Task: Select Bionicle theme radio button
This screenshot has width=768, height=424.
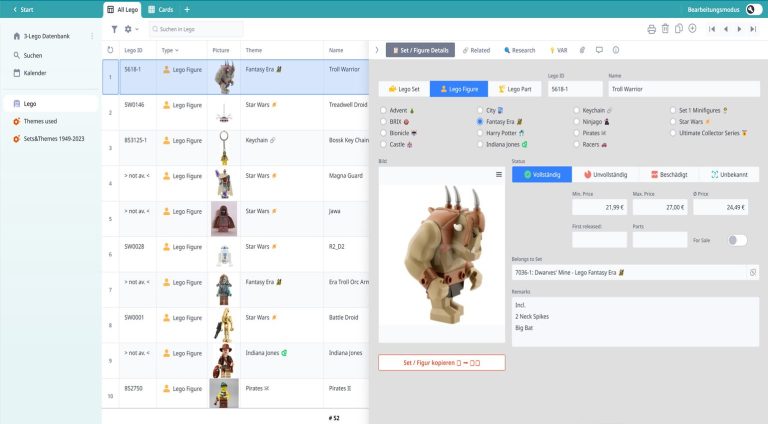Action: tap(384, 133)
